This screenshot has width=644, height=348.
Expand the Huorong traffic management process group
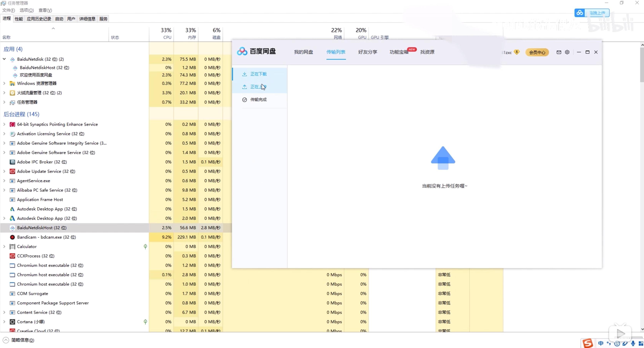[x=4, y=93]
